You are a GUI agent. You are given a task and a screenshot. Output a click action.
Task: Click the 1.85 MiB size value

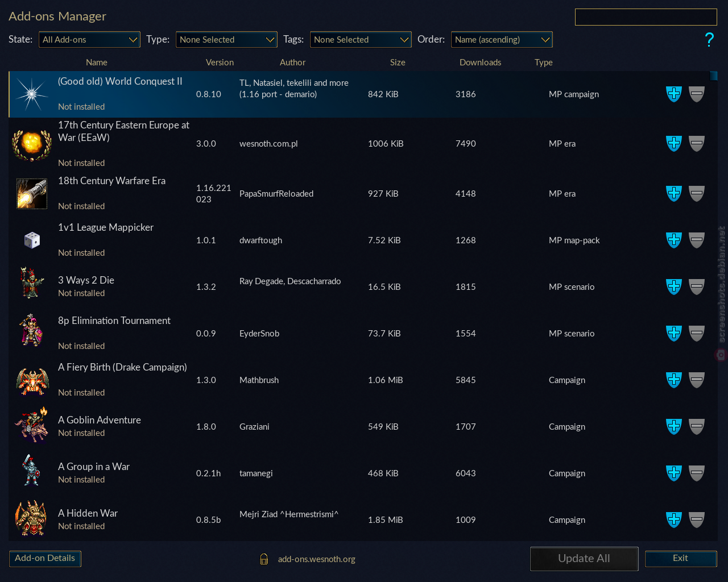coord(385,520)
